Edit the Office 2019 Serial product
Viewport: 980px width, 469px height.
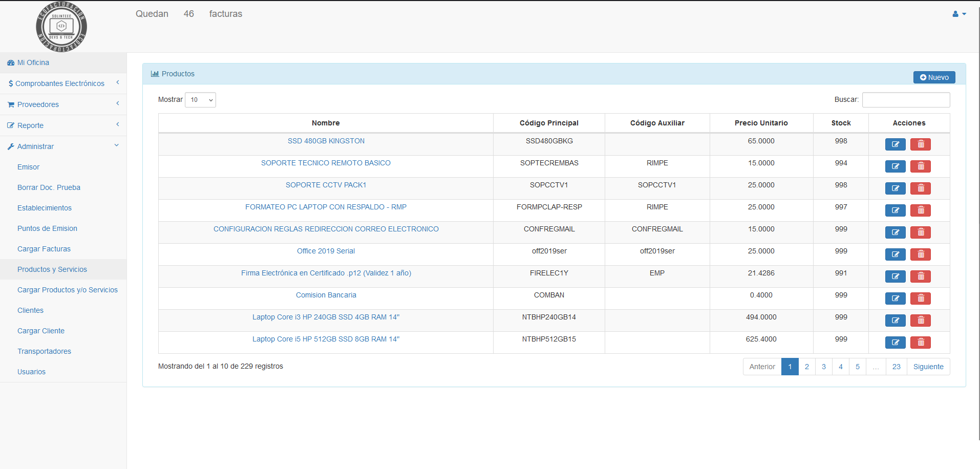click(895, 254)
